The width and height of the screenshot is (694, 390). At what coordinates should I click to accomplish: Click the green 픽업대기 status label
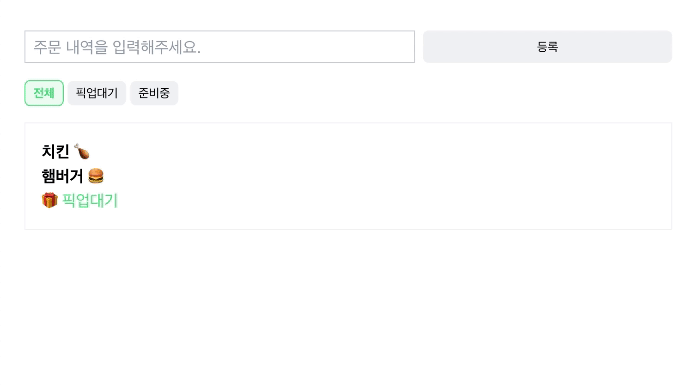[90, 200]
